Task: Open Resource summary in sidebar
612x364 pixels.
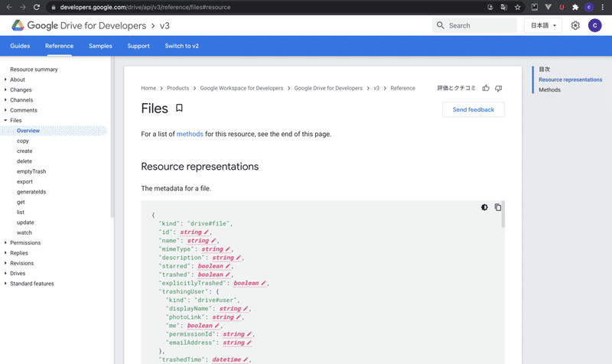Action: (x=34, y=70)
